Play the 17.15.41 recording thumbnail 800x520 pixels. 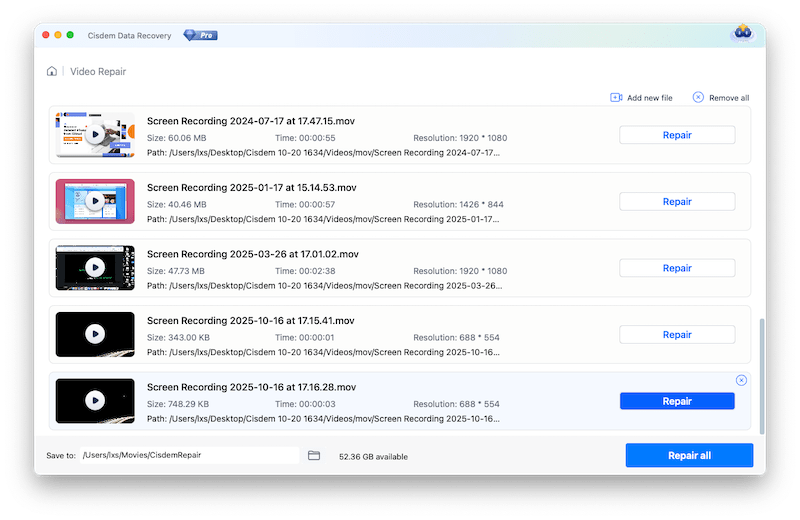tap(95, 334)
